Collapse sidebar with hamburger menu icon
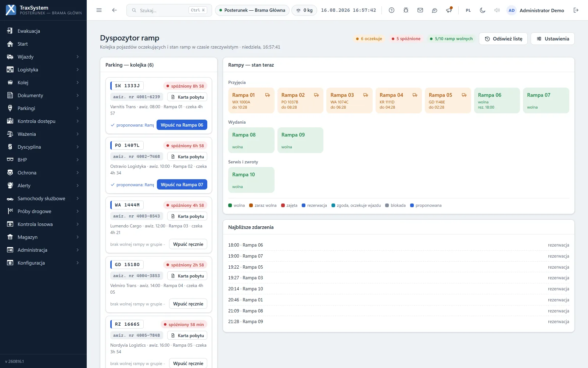 (x=99, y=10)
